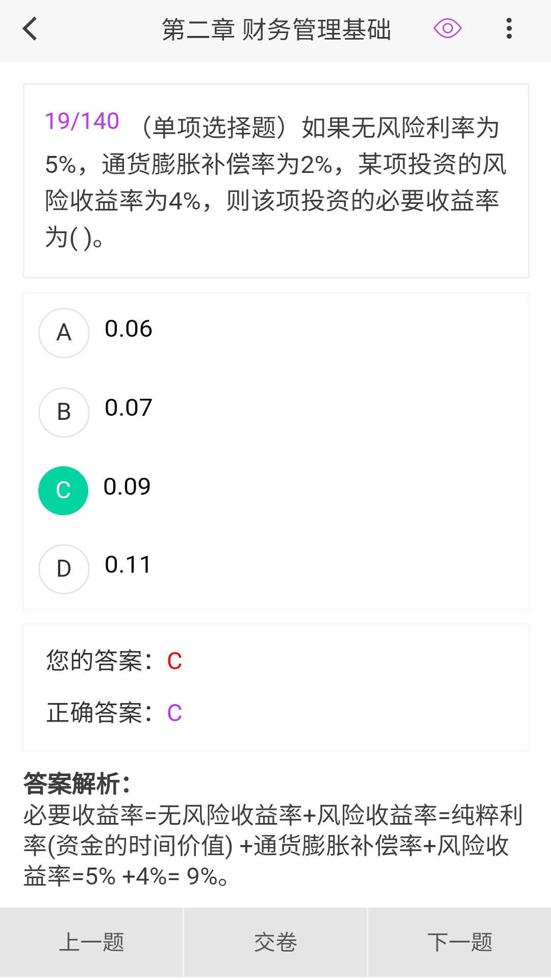Screen dimensions: 551x980
Task: Select radio option D
Action: [64, 569]
